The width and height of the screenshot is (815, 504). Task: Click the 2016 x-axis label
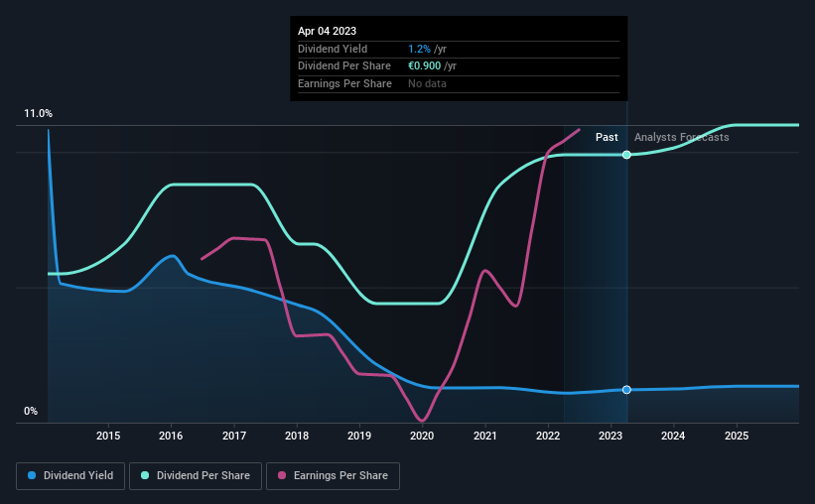(171, 436)
